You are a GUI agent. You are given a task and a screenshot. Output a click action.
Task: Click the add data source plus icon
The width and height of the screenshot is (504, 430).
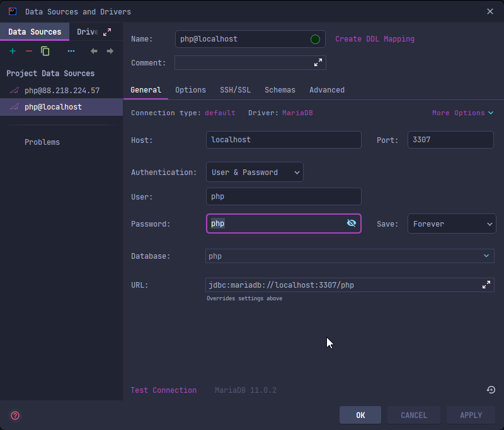point(13,51)
